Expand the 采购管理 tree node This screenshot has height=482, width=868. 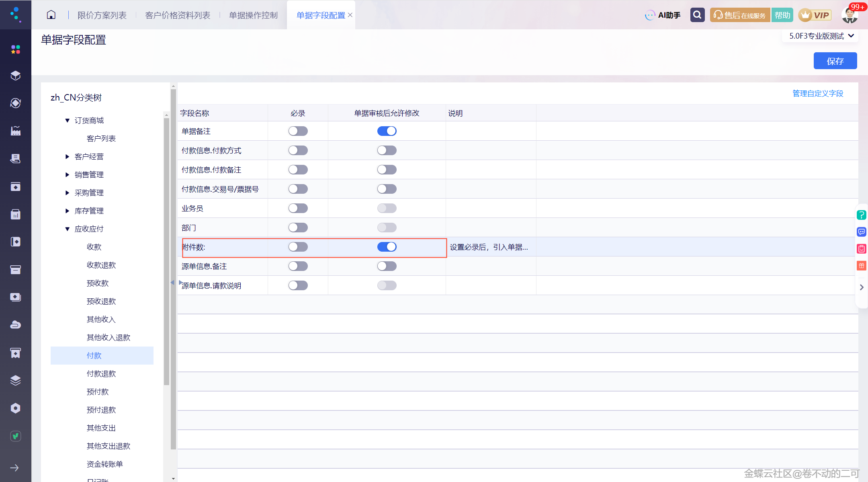(67, 193)
